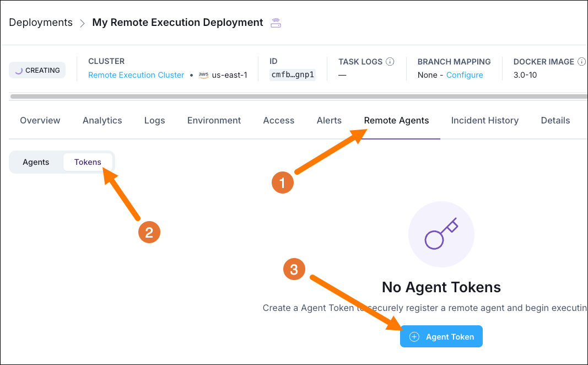This screenshot has height=365, width=588.
Task: Switch to the Alerts tab
Action: click(x=329, y=120)
